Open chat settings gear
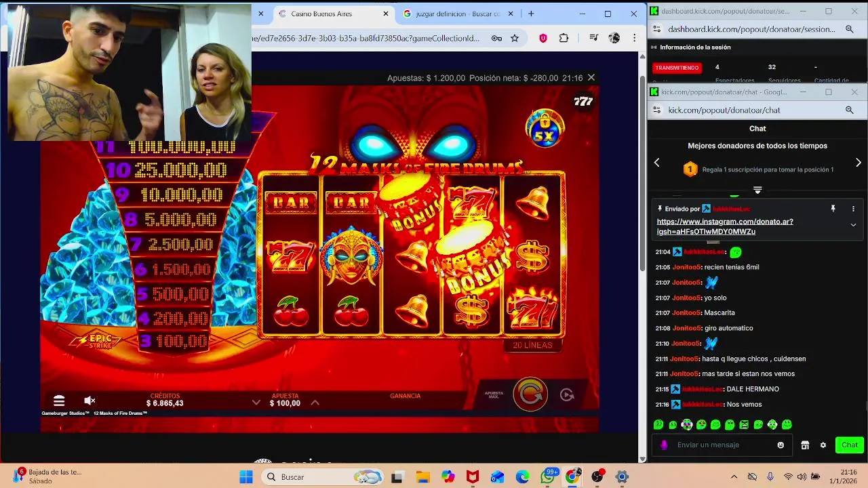Viewport: 868px width, 488px height. click(823, 445)
